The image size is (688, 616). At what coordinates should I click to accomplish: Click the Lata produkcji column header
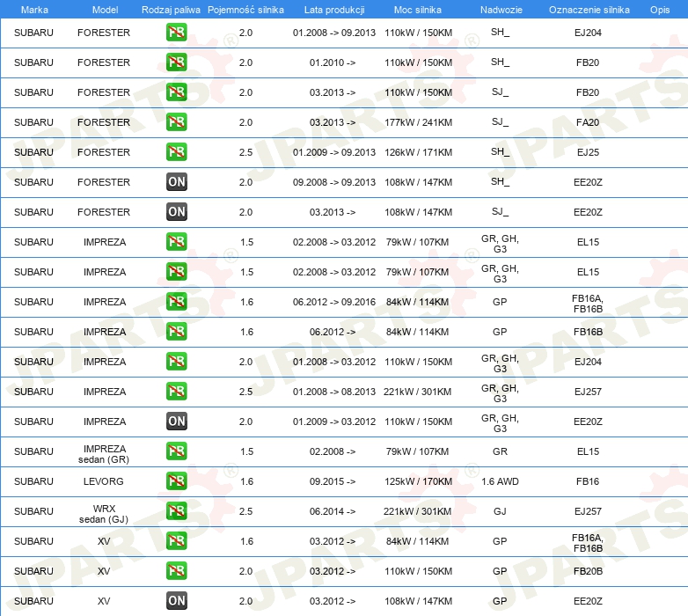coord(334,10)
